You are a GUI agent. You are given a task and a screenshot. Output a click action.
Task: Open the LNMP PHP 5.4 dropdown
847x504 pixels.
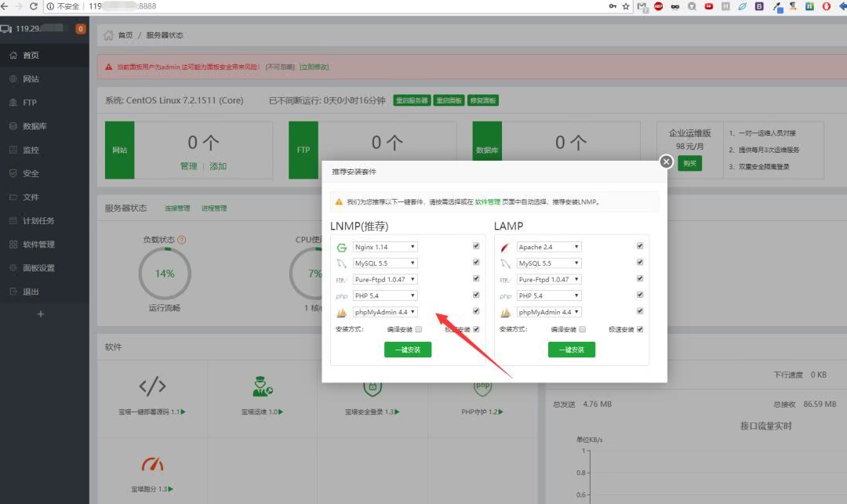(385, 296)
